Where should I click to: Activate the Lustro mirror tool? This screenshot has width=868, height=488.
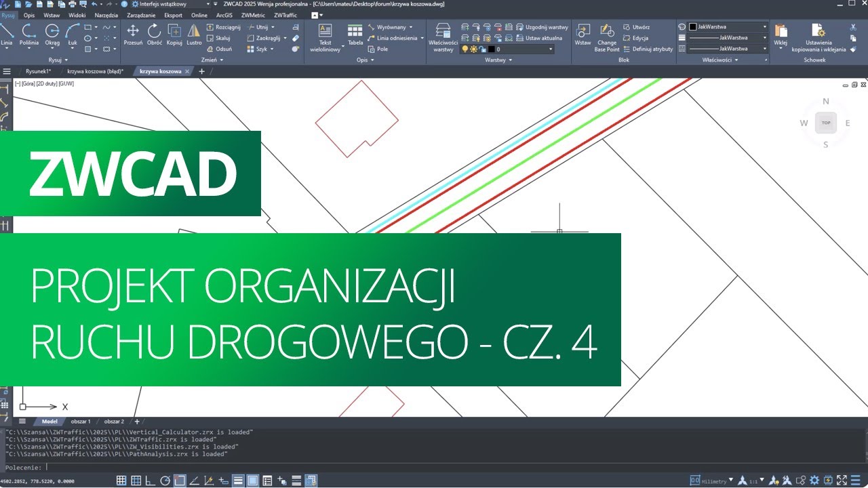point(194,35)
